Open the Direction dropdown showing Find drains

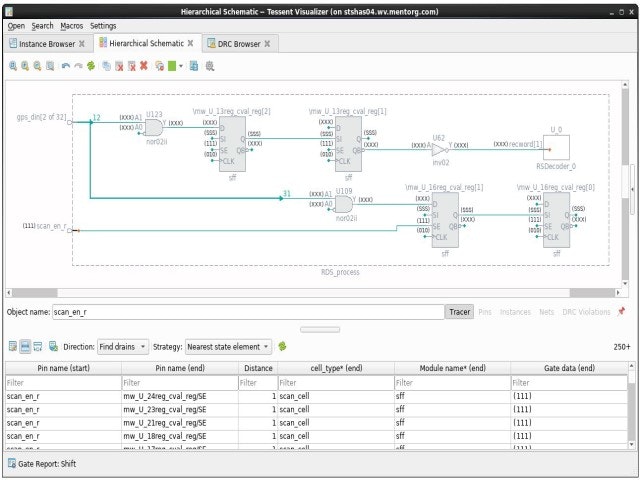click(123, 347)
